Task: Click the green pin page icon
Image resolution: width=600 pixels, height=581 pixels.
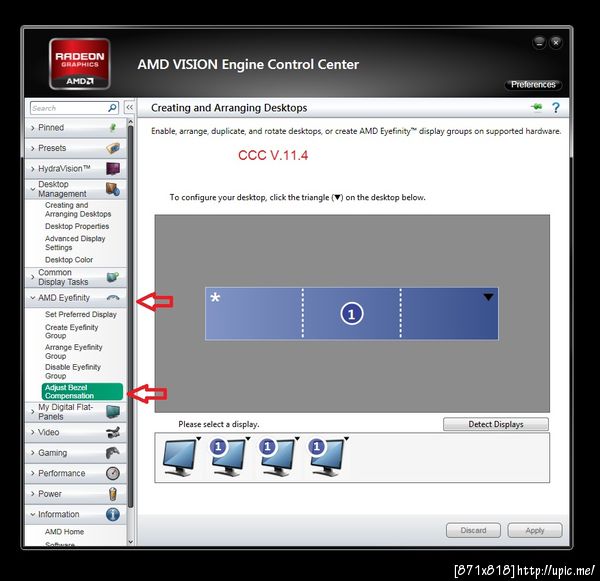Action: click(x=536, y=107)
